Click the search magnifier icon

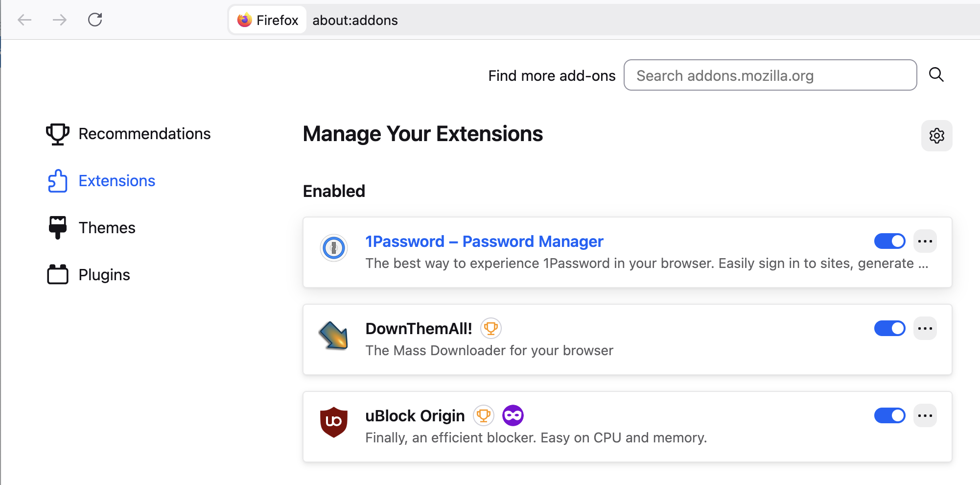[936, 75]
